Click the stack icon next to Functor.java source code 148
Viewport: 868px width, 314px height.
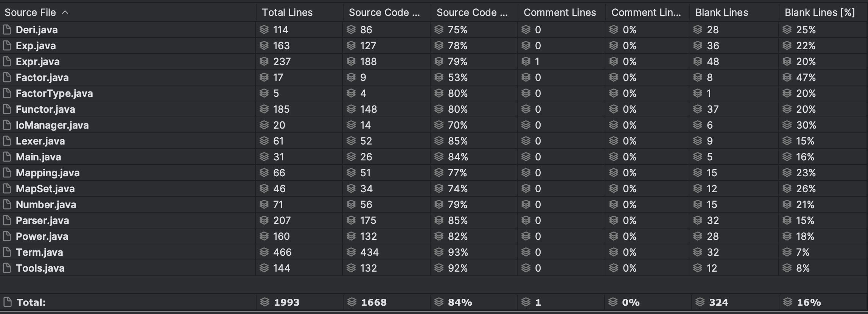coord(351,109)
